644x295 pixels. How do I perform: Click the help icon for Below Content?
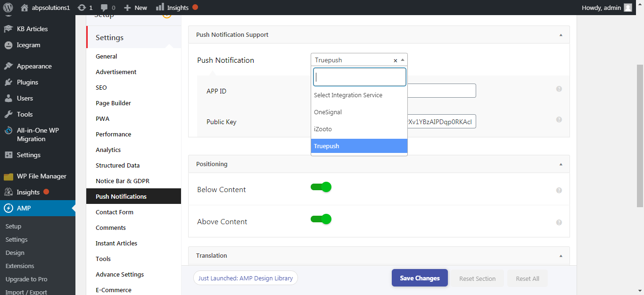(x=559, y=190)
